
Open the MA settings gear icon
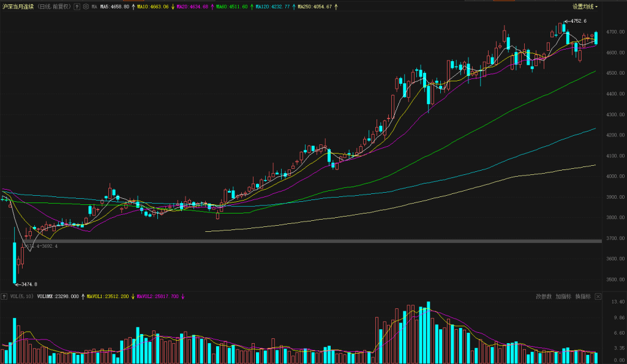click(x=85, y=7)
